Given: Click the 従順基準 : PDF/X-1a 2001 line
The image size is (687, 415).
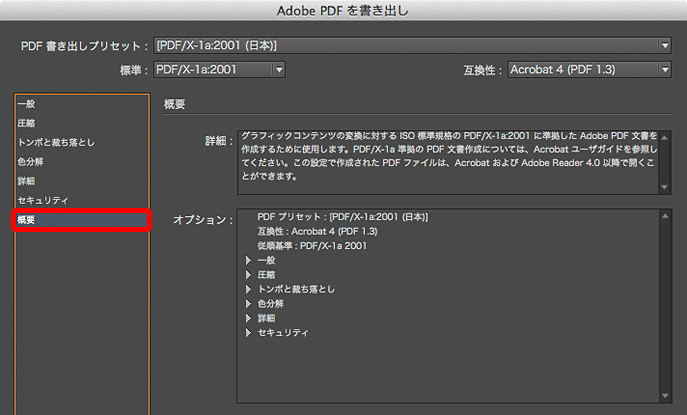Looking at the screenshot, I should pyautogui.click(x=312, y=246).
